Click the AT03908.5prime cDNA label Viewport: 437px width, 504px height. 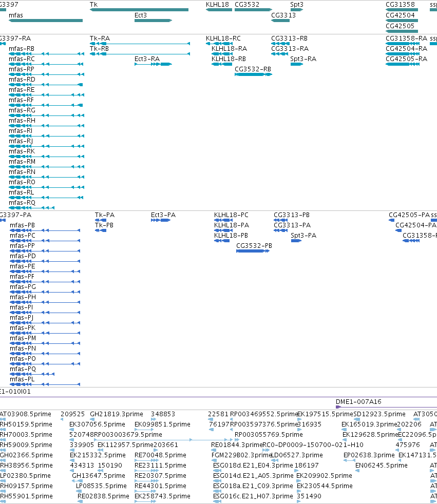[x=26, y=414]
